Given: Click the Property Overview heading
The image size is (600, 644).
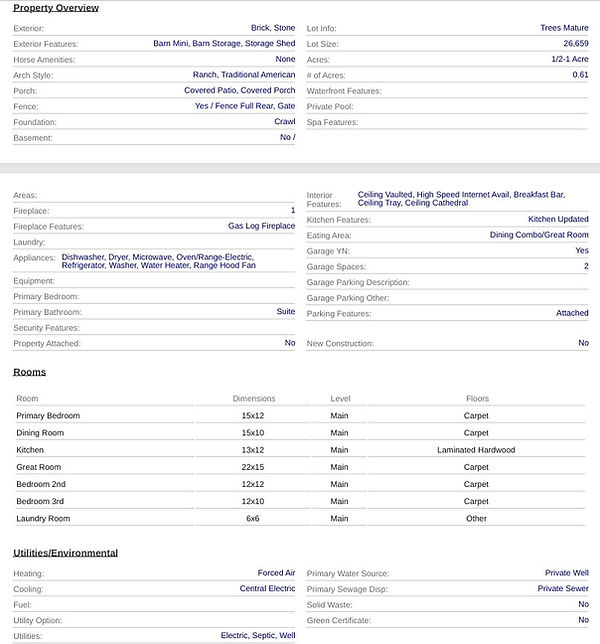Looking at the screenshot, I should (x=56, y=8).
